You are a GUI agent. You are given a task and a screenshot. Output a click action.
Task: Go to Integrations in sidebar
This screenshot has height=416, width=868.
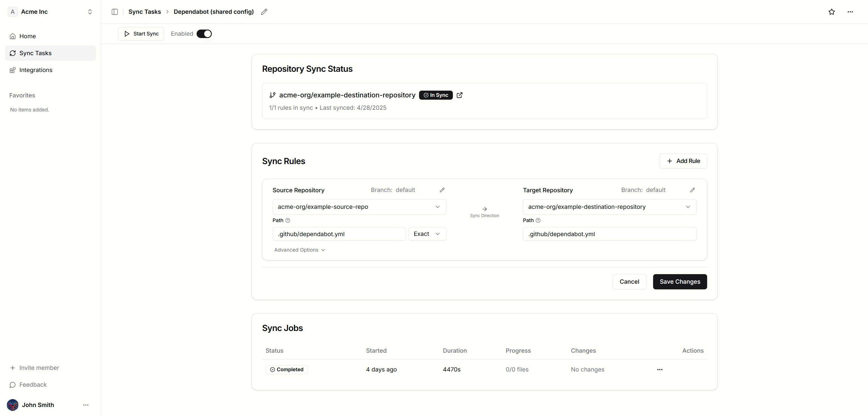tap(36, 70)
